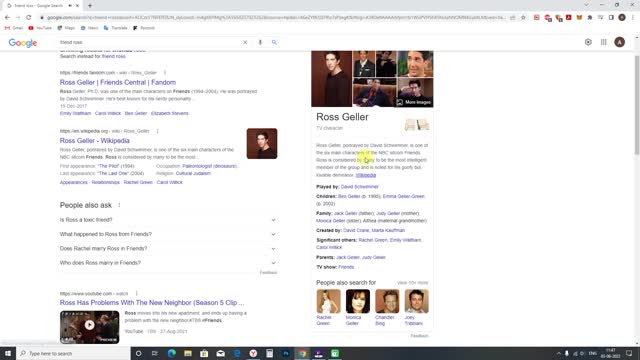
Task: Open more options for the Wikipedia result
Action: [158, 131]
